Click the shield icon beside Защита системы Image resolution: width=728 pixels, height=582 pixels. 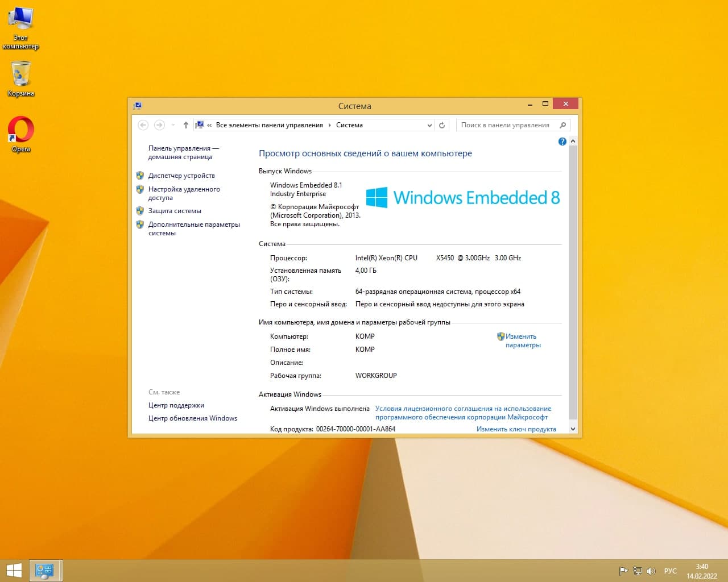point(140,211)
